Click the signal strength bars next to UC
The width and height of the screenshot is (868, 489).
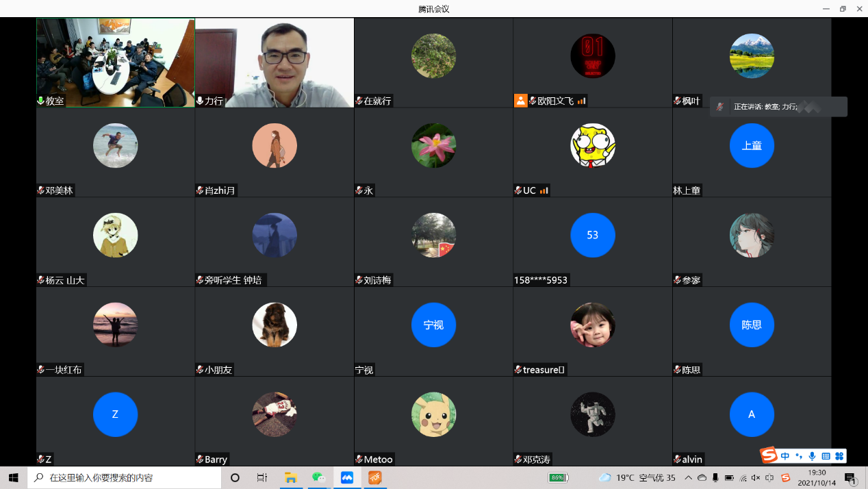(x=544, y=190)
